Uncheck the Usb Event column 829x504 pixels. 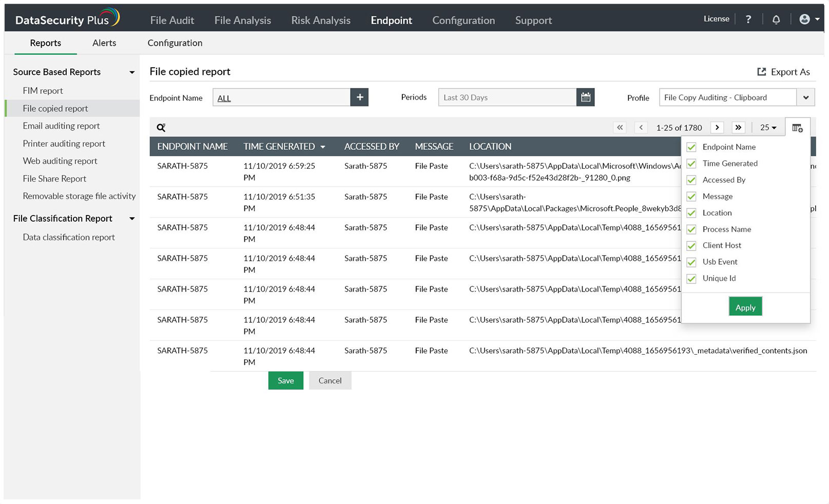pyautogui.click(x=691, y=262)
